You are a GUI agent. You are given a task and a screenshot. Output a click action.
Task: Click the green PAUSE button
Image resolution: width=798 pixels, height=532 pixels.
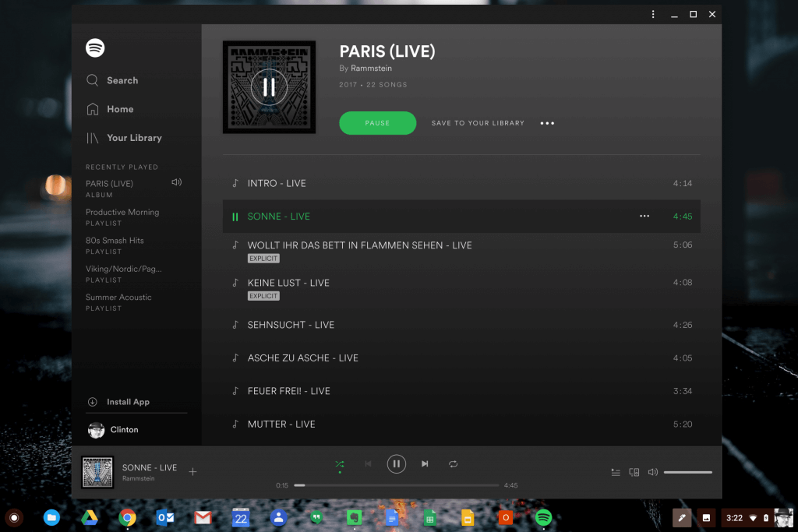pyautogui.click(x=378, y=123)
